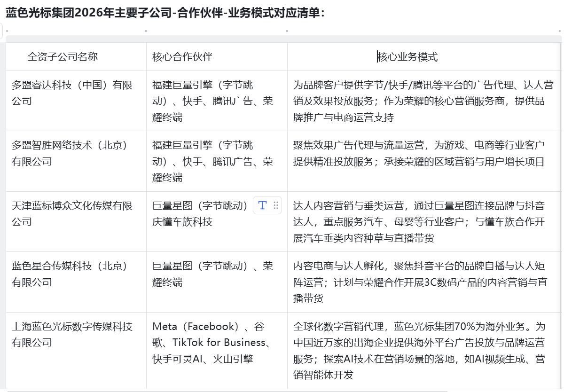Click the 巨量星图 庆懂车族科技 partner cell

pyautogui.click(x=217, y=221)
